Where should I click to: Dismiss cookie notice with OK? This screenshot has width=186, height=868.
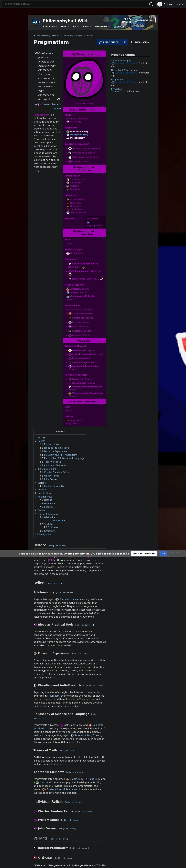tap(163, 554)
